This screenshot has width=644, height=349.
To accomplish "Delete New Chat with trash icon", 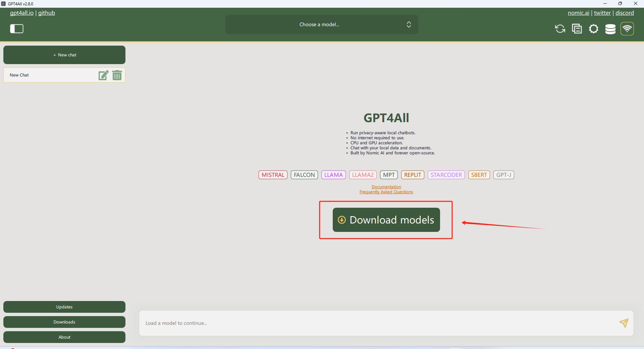I will (117, 75).
